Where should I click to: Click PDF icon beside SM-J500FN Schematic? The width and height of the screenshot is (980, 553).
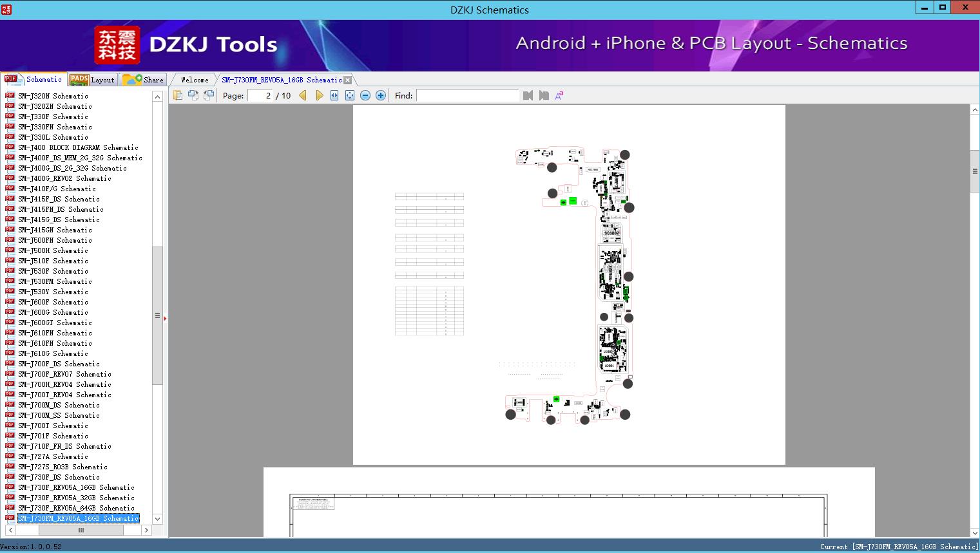click(10, 240)
